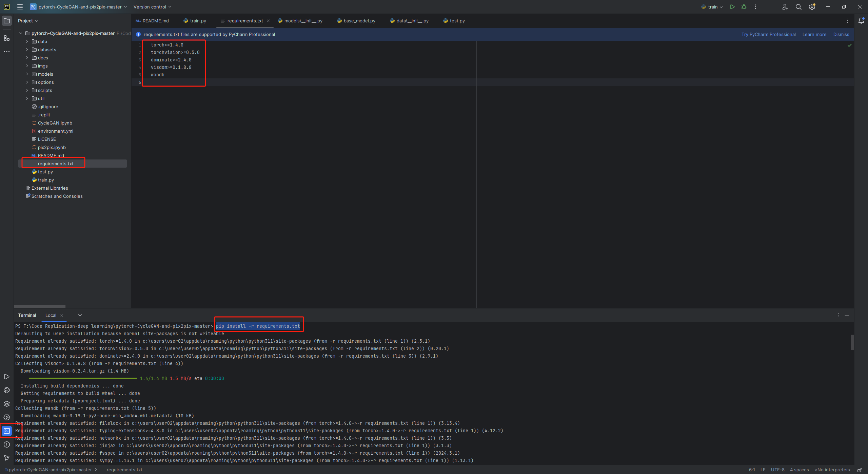Dismiss the PyCharm Professional notification banner
This screenshot has width=868, height=474.
[x=841, y=34]
